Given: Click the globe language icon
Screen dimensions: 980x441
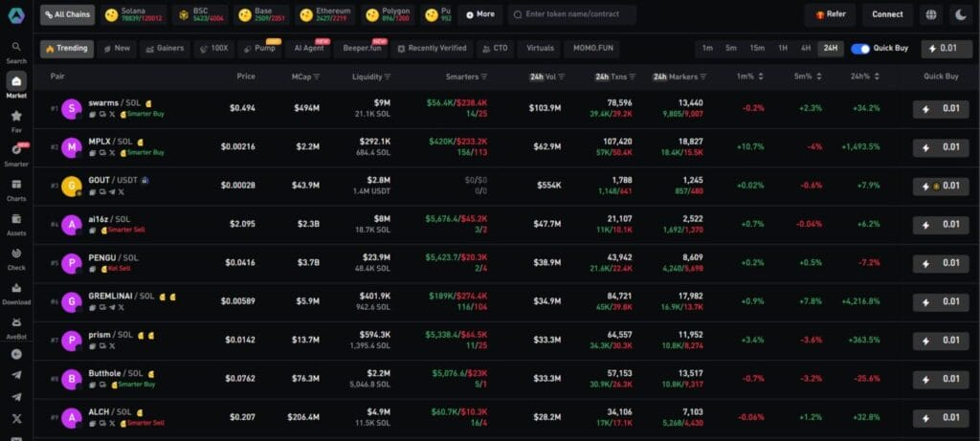Looking at the screenshot, I should pyautogui.click(x=932, y=14).
